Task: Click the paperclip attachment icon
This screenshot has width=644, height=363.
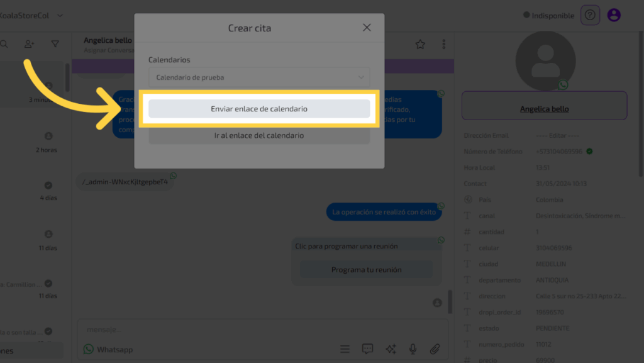Action: pos(435,349)
